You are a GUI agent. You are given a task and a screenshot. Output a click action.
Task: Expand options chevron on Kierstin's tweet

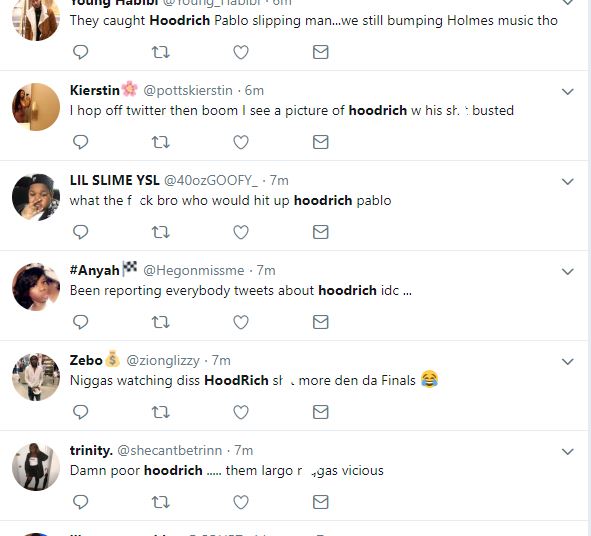click(568, 92)
